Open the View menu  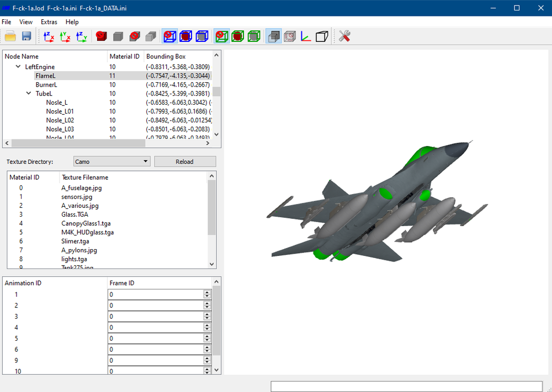coord(26,22)
